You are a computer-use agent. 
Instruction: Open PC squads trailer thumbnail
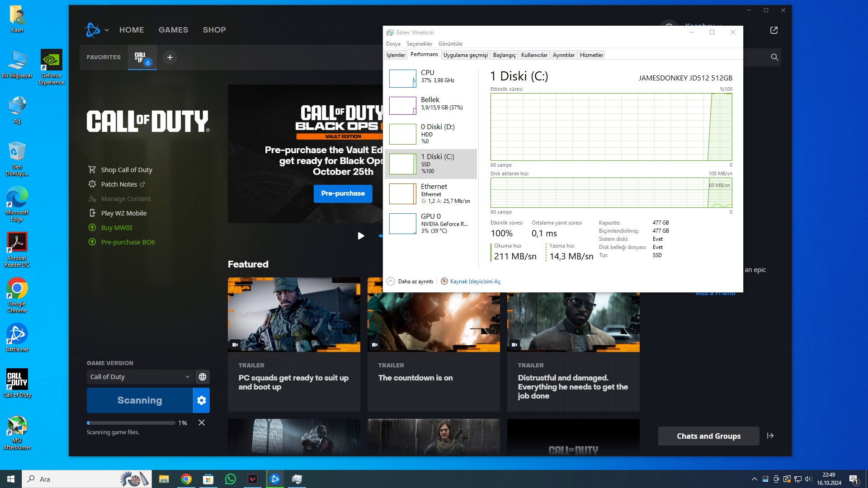(294, 314)
